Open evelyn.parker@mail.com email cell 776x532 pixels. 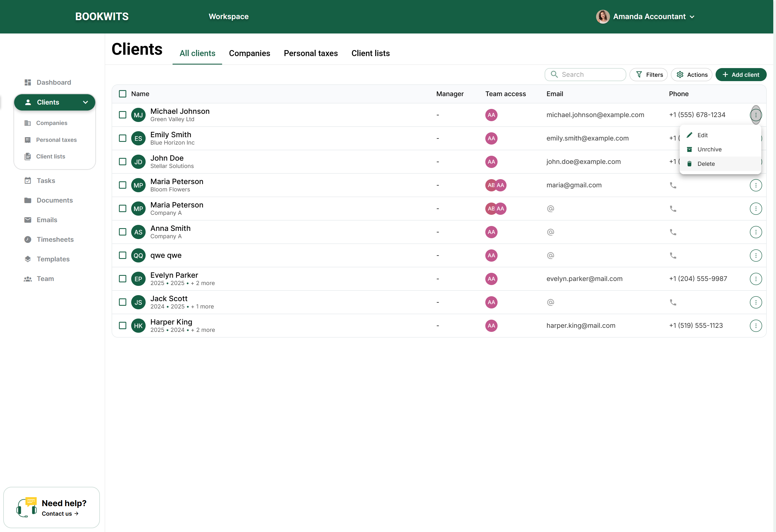click(x=584, y=279)
